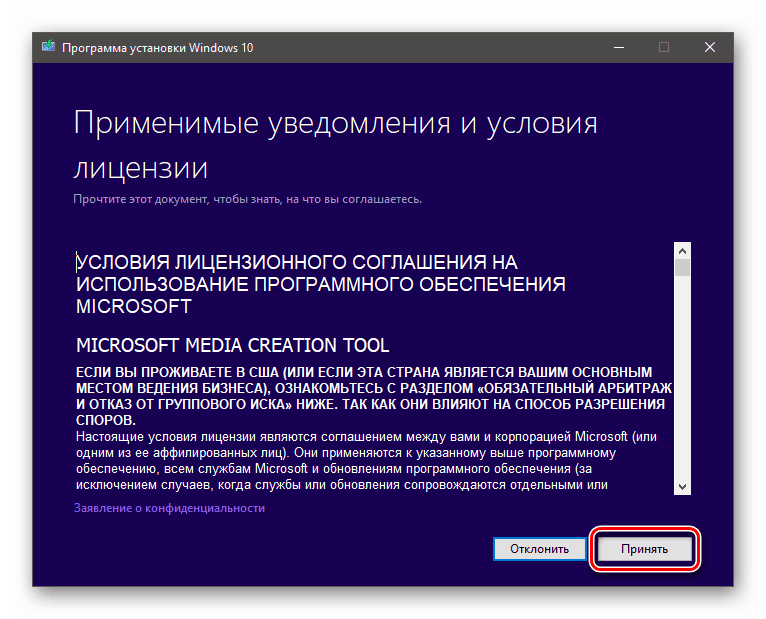Click the paragraph starting ЕСЛИ ВЫ ПРОЖИВАЕТЕ В США
The image size is (766, 619).
374,396
